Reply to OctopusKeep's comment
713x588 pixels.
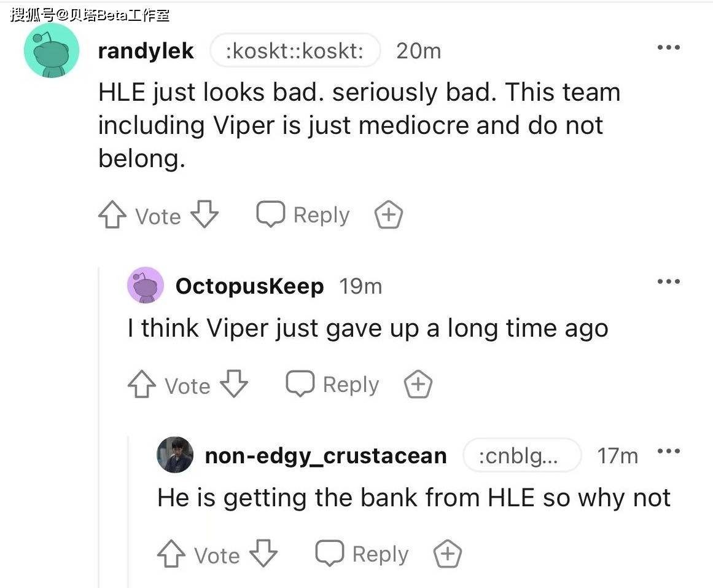[x=332, y=384]
